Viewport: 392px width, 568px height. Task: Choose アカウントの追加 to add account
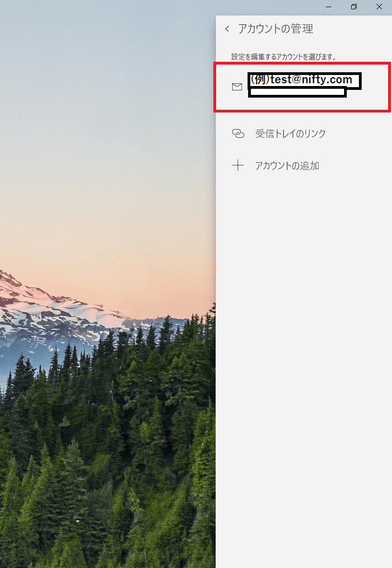(287, 165)
